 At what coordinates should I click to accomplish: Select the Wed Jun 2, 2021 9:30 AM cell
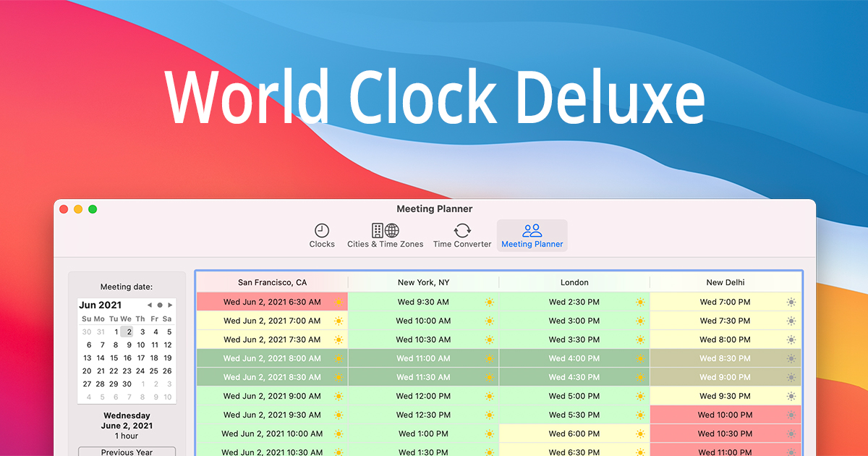(x=272, y=415)
